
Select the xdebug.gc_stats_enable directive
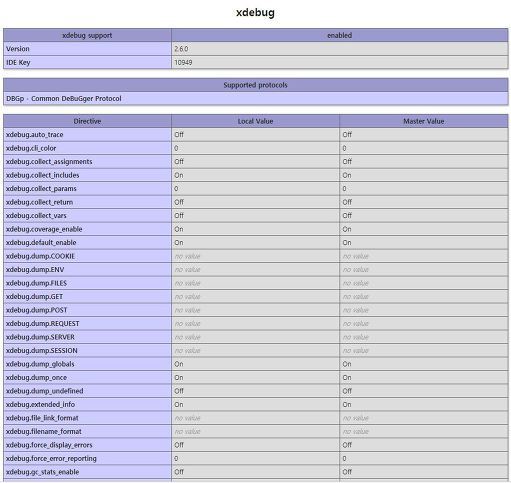pyautogui.click(x=42, y=472)
